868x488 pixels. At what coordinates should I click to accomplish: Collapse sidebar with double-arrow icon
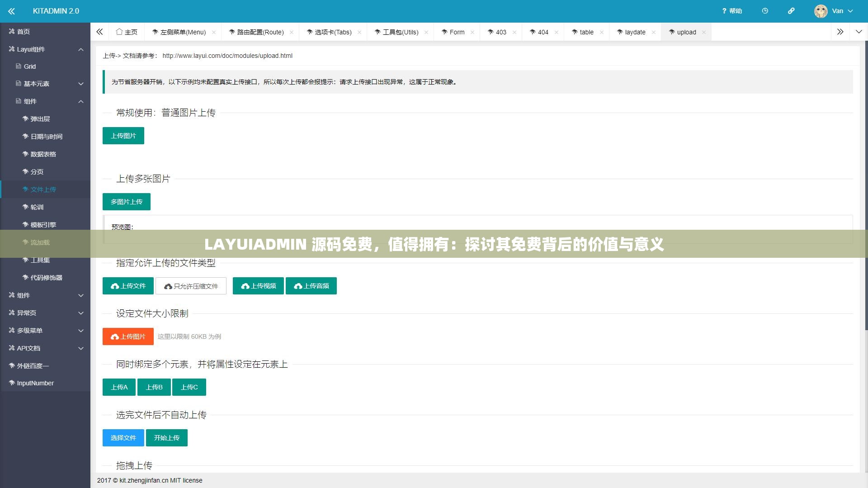click(x=11, y=11)
